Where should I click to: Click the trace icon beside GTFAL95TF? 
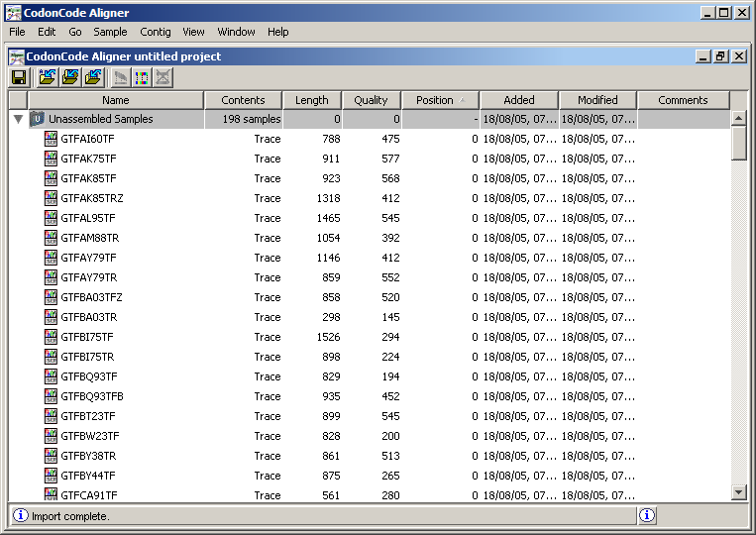[51, 218]
